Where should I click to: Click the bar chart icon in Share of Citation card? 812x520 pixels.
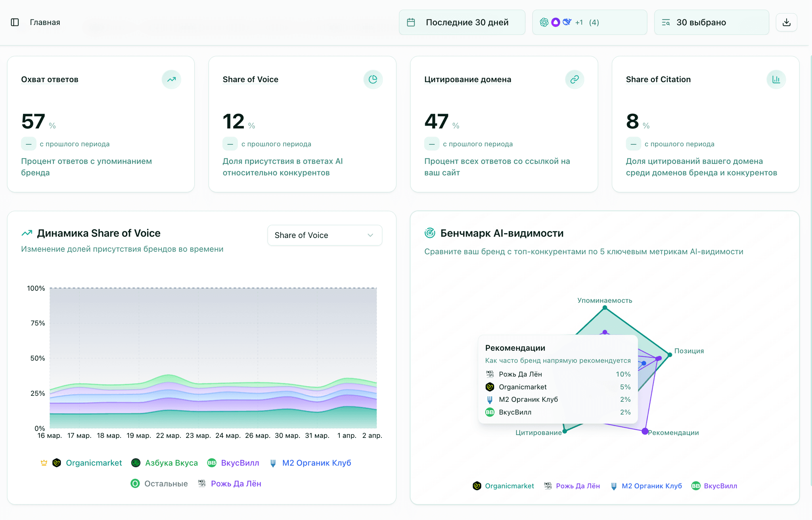(776, 79)
